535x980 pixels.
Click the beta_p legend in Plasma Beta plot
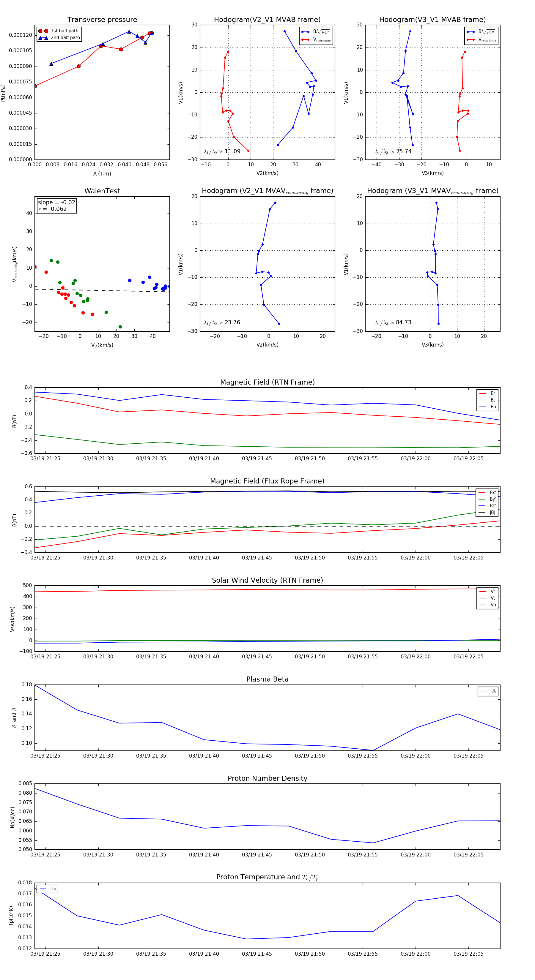click(488, 692)
